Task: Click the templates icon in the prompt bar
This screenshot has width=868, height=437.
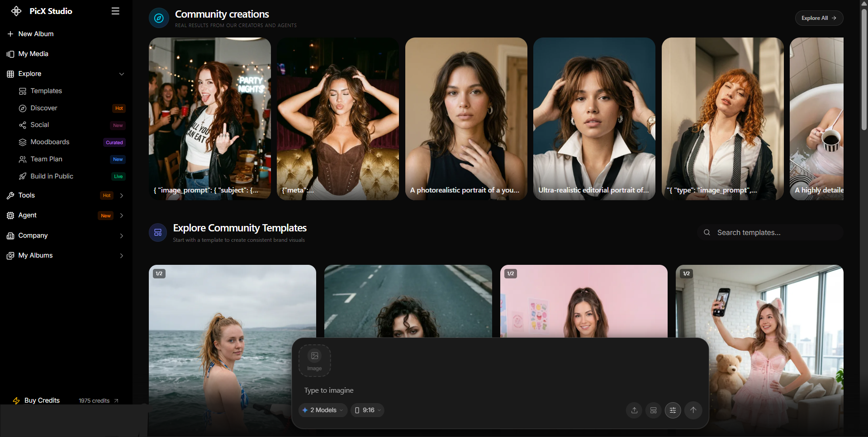Action: (654, 410)
